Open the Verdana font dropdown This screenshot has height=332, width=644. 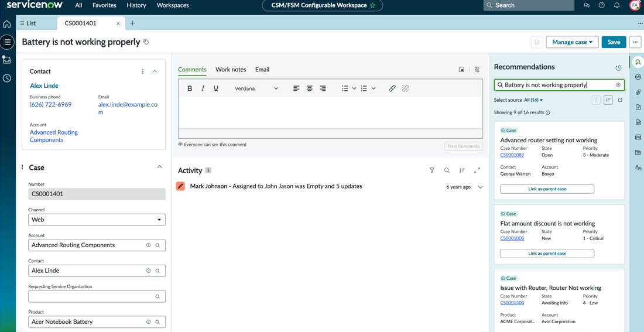click(x=256, y=88)
